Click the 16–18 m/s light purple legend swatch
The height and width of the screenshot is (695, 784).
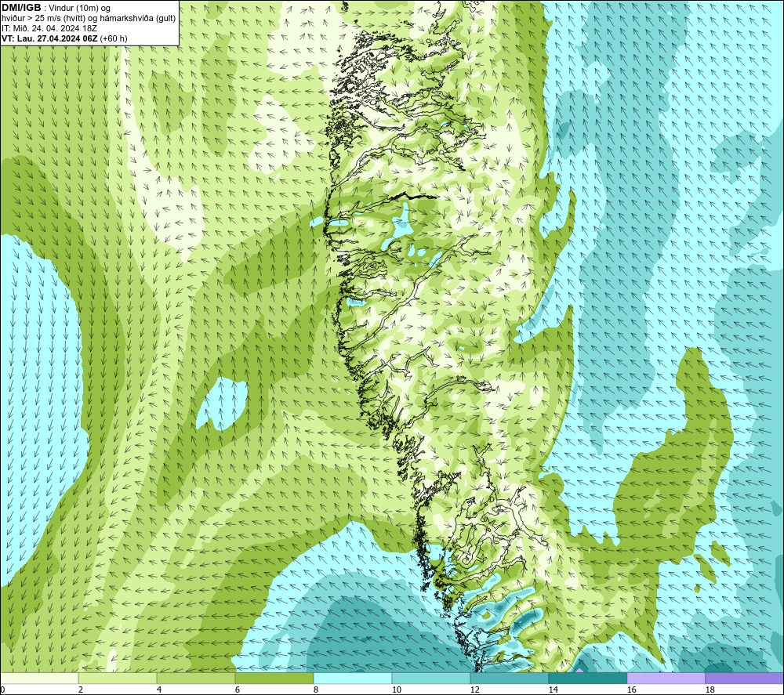(x=666, y=678)
